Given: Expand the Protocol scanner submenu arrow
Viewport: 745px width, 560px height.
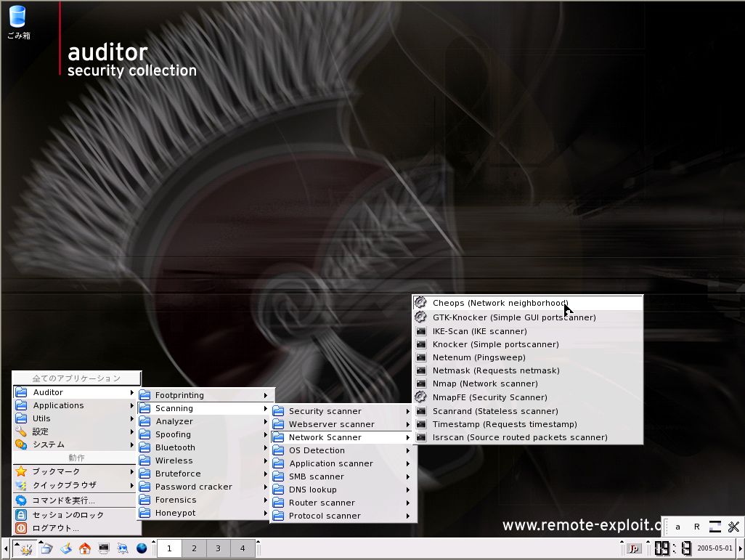Looking at the screenshot, I should click(408, 516).
